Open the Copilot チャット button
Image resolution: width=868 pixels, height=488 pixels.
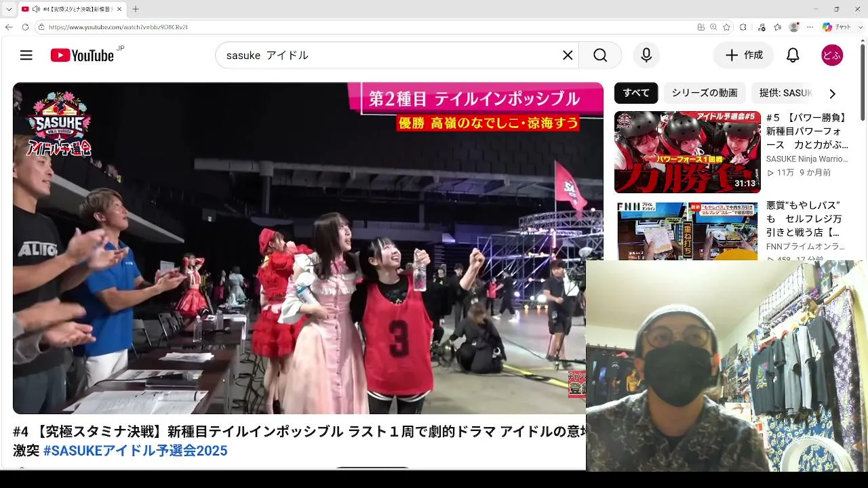coord(837,27)
